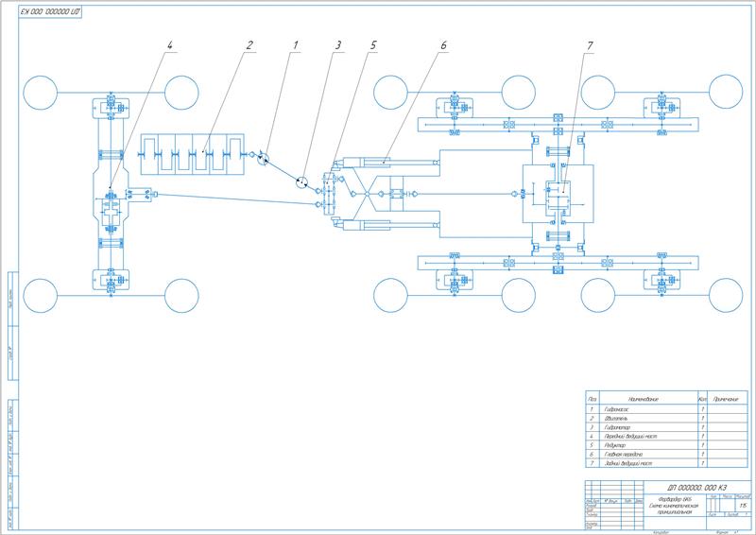Click the 'ДП 000000. 000 КЗ' designation
The width and height of the screenshot is (756, 535).
696,488
